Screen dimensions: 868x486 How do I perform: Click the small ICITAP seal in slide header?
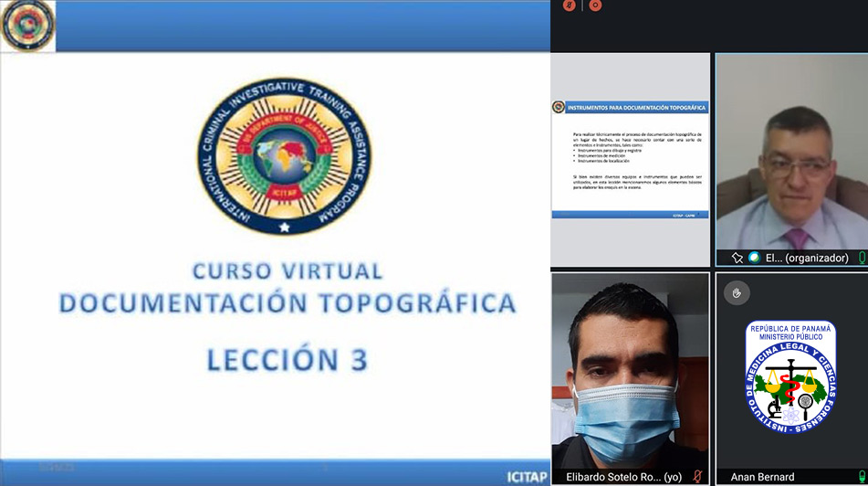pyautogui.click(x=27, y=26)
